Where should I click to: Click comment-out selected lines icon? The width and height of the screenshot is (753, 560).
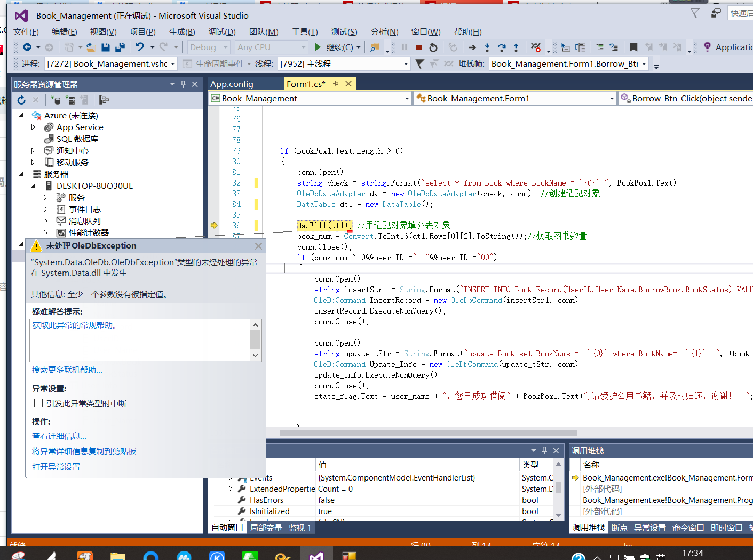coord(600,47)
